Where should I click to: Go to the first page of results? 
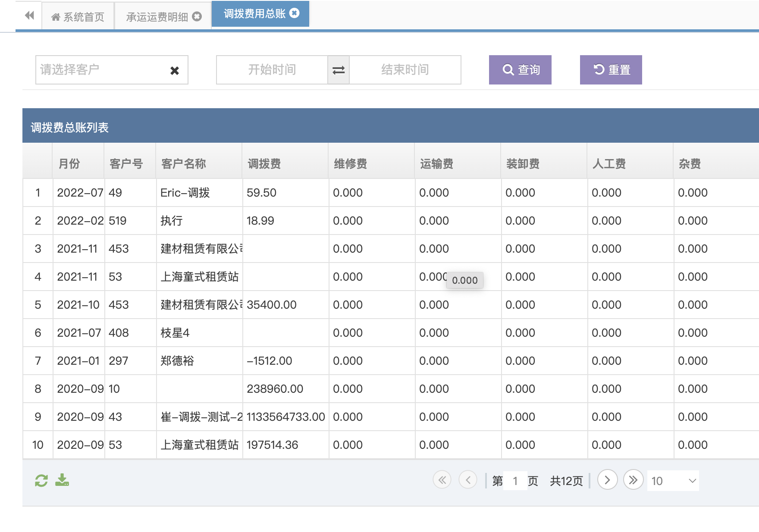442,480
